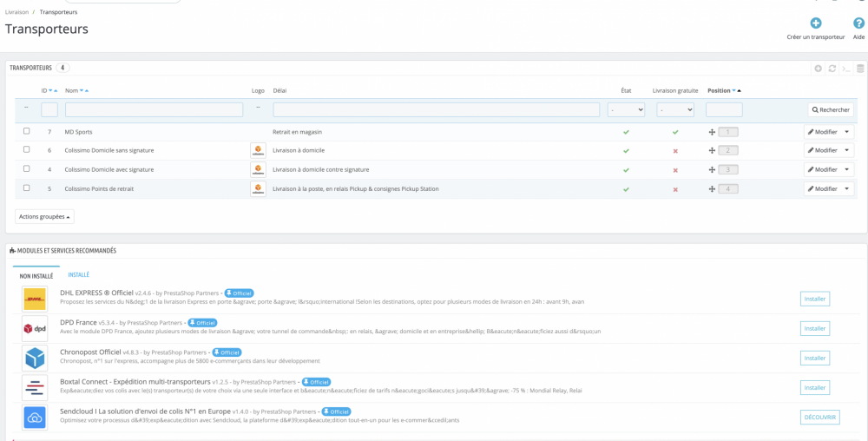Expand Modifier arrow for Colissimo Points de retrait
Viewport: 868px width, 441px height.
point(847,189)
